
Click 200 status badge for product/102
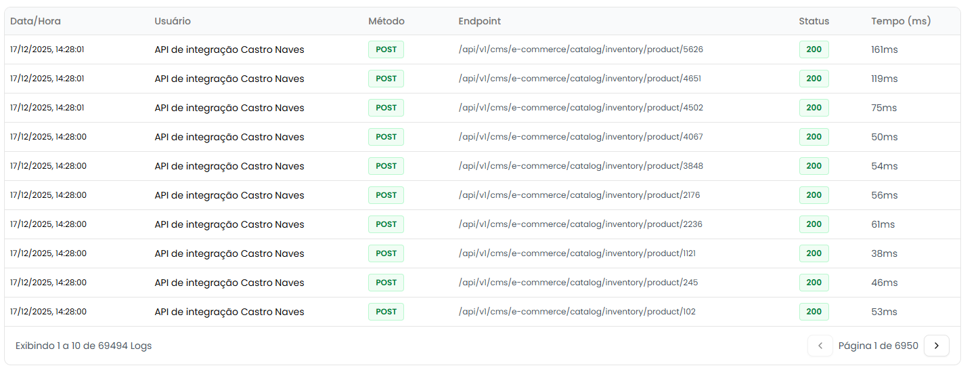pos(814,312)
